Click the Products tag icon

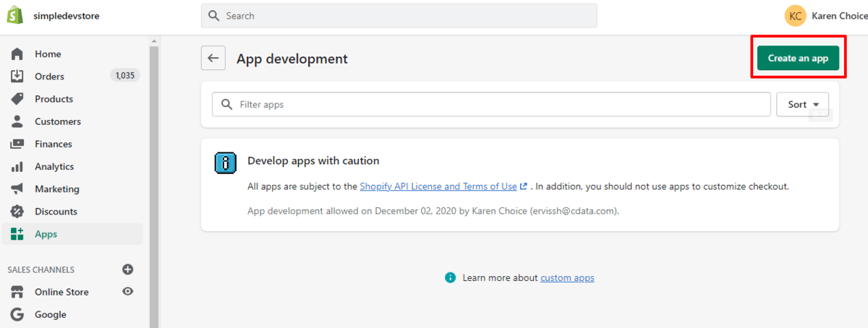click(17, 99)
